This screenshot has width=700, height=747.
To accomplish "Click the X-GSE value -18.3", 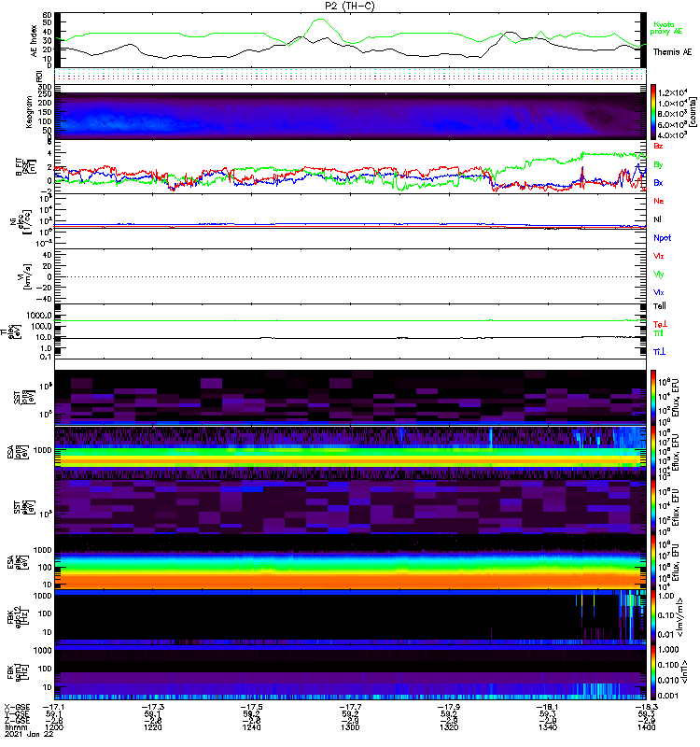I will tap(646, 708).
